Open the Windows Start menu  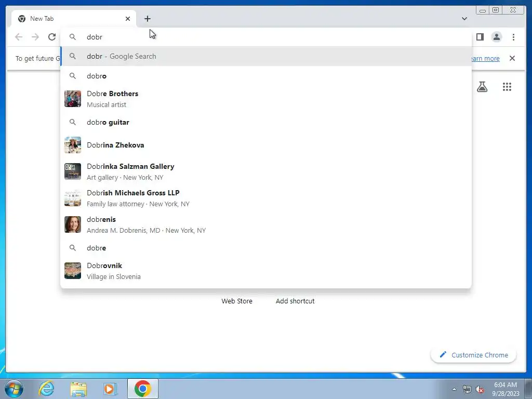click(x=14, y=389)
